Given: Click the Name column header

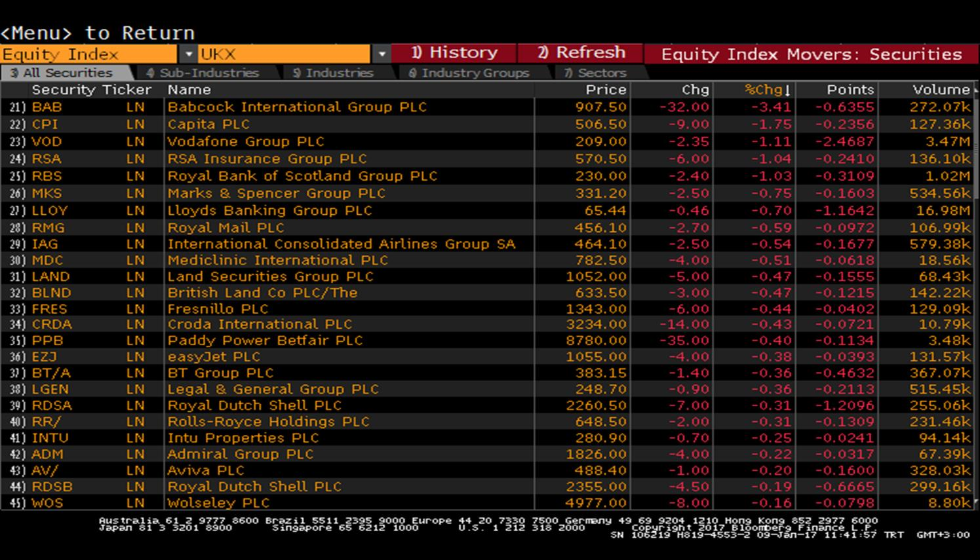Looking at the screenshot, I should click(189, 90).
